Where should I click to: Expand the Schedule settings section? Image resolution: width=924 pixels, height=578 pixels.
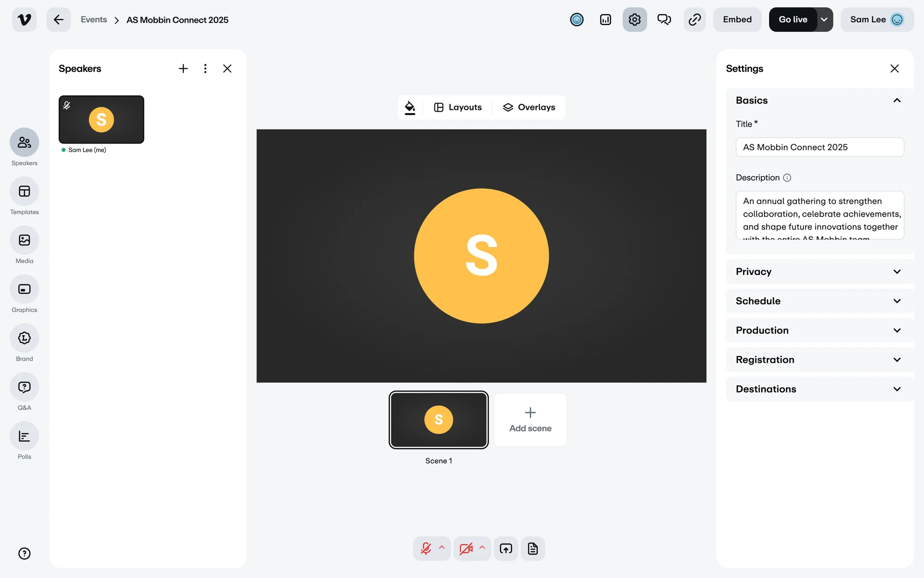(x=819, y=301)
